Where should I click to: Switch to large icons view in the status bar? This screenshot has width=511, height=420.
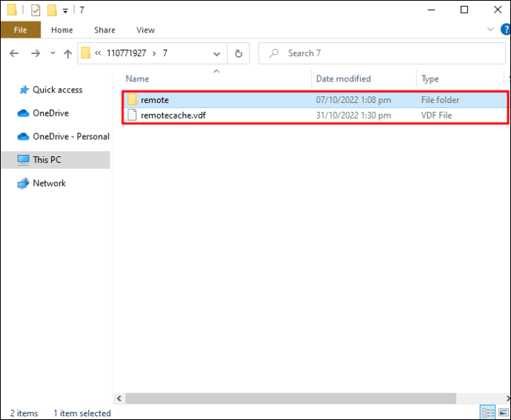click(503, 413)
